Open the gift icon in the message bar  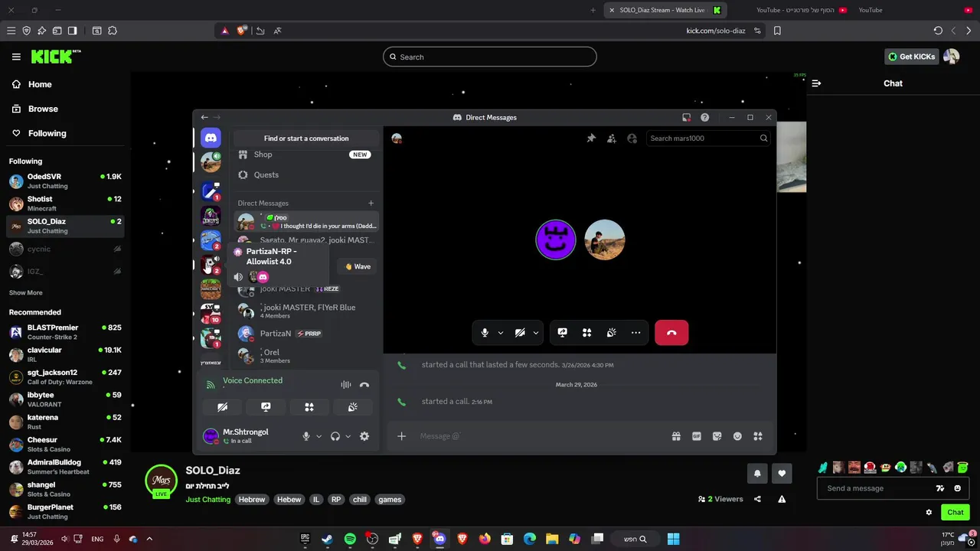point(676,436)
